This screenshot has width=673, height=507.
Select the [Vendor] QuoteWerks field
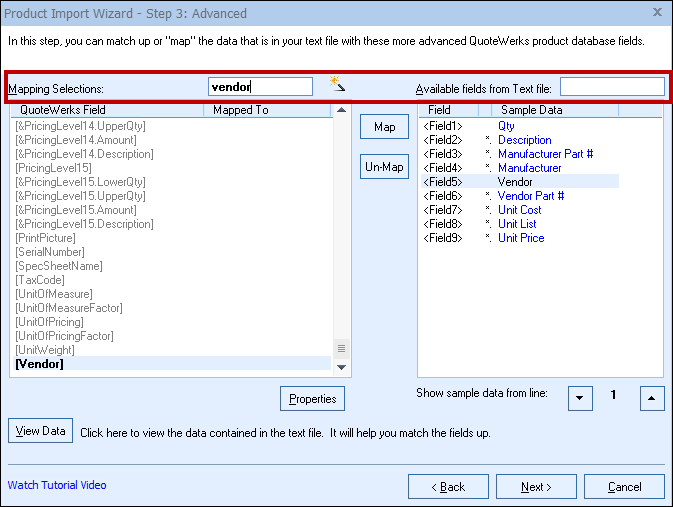tap(40, 364)
